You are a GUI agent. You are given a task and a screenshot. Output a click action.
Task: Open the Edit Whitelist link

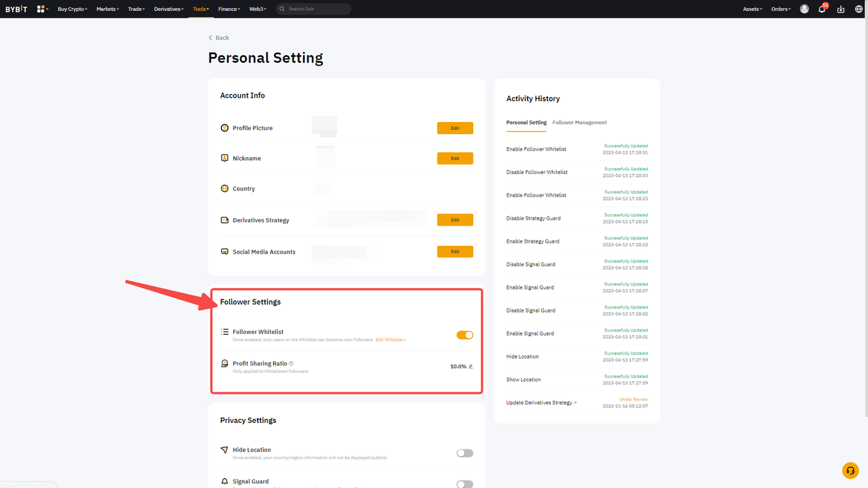[x=391, y=340]
